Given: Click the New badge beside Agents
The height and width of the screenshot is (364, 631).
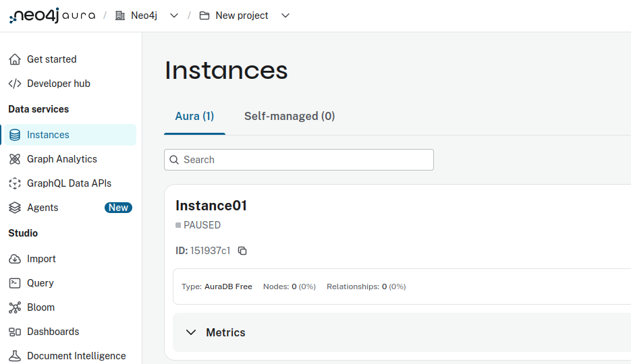Looking at the screenshot, I should (x=118, y=208).
